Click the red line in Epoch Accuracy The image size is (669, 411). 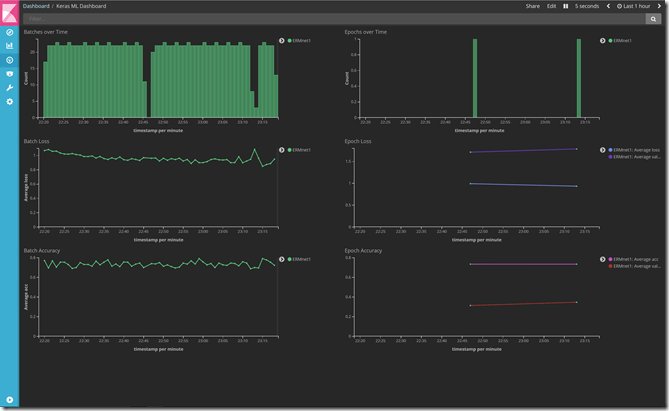[524, 304]
